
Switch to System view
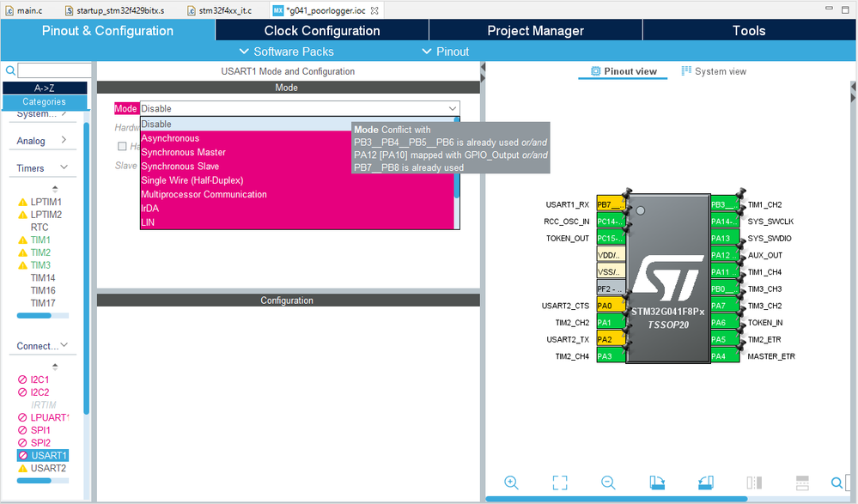click(x=714, y=71)
